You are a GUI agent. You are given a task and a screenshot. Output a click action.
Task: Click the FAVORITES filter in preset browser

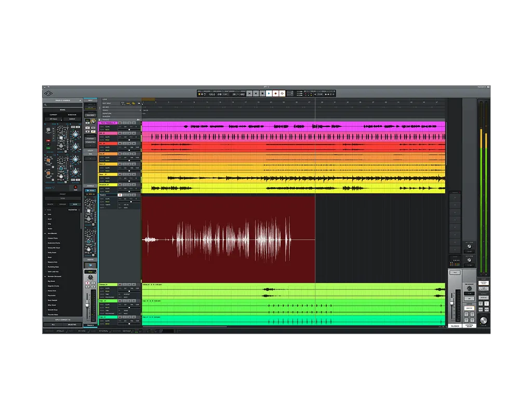(x=73, y=210)
